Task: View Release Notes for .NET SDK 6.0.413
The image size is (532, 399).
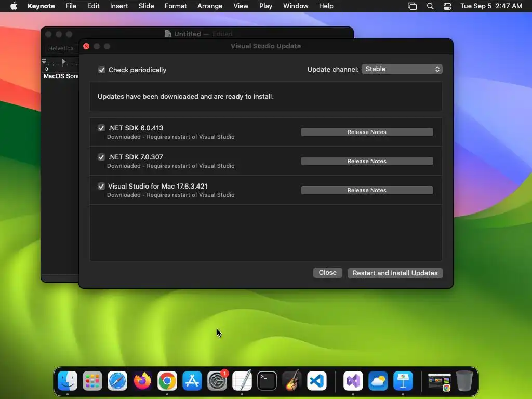Action: click(x=367, y=132)
